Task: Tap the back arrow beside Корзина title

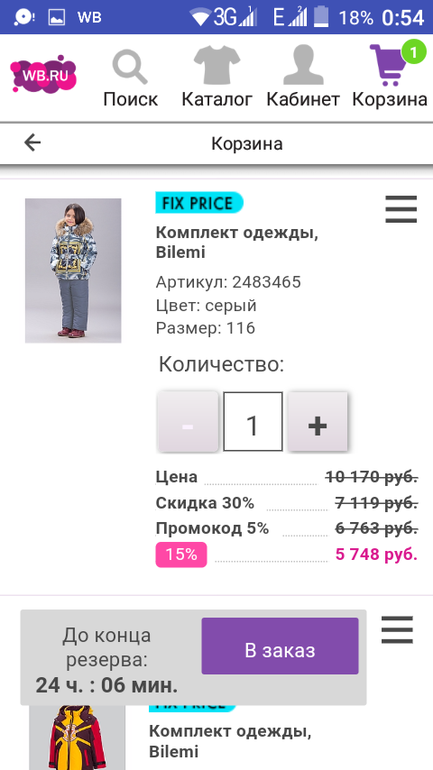Action: point(32,143)
